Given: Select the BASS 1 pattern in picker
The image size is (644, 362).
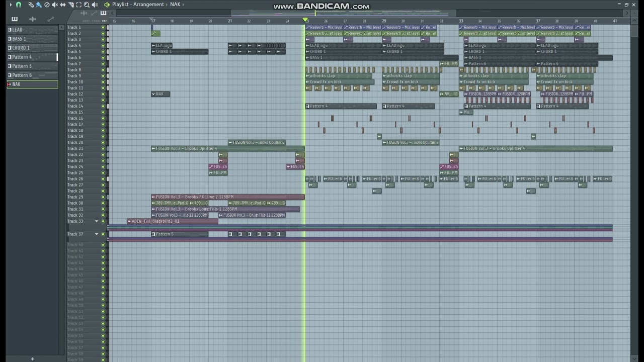Looking at the screenshot, I should coord(32,39).
